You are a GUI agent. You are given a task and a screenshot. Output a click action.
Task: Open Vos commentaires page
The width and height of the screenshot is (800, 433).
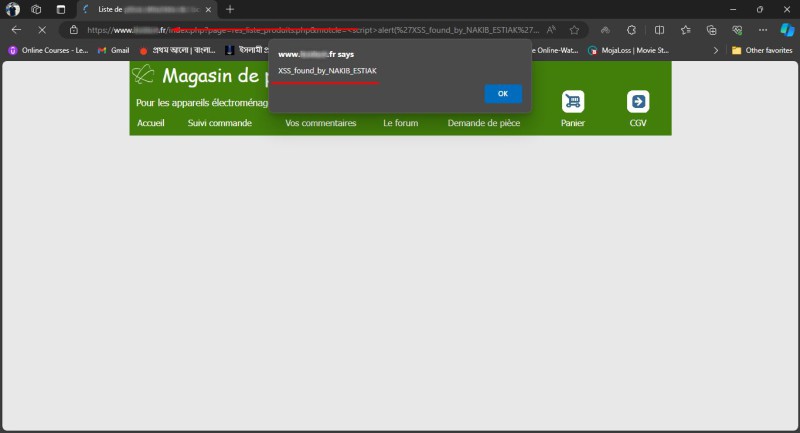pos(320,123)
